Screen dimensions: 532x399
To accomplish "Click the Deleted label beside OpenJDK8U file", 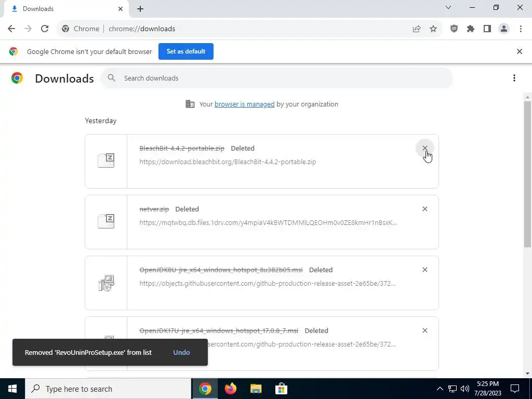I will 321,270.
